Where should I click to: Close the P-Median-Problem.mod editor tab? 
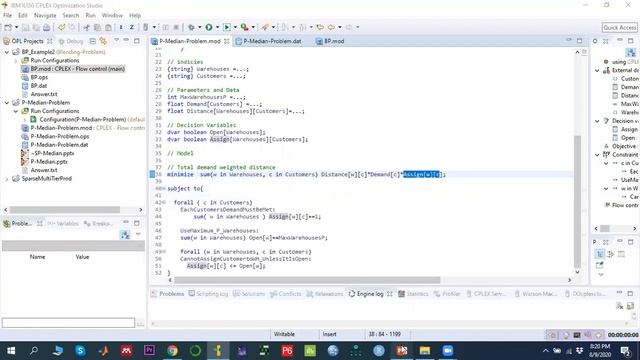coord(227,41)
